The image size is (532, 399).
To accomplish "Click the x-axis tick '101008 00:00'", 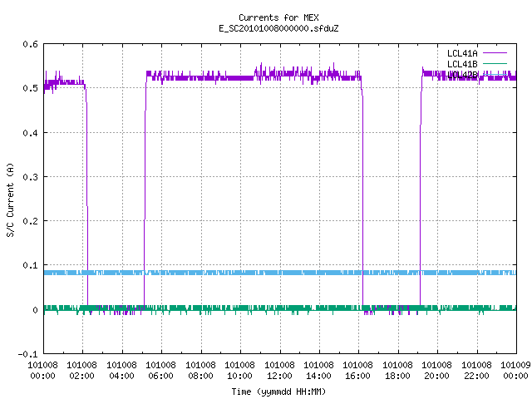I will [42, 371].
